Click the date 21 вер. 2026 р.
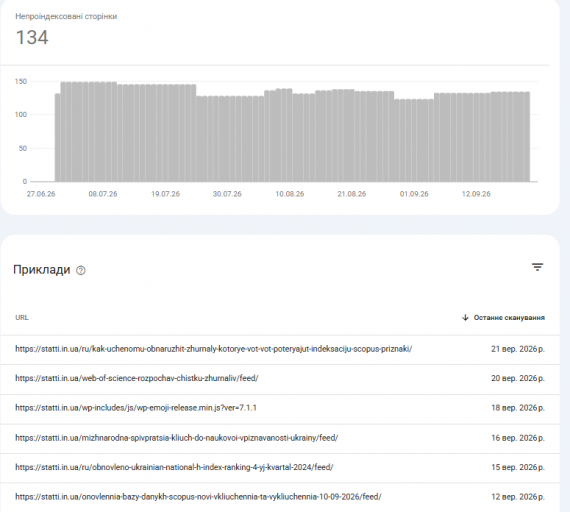The image size is (570, 512). pyautogui.click(x=518, y=349)
